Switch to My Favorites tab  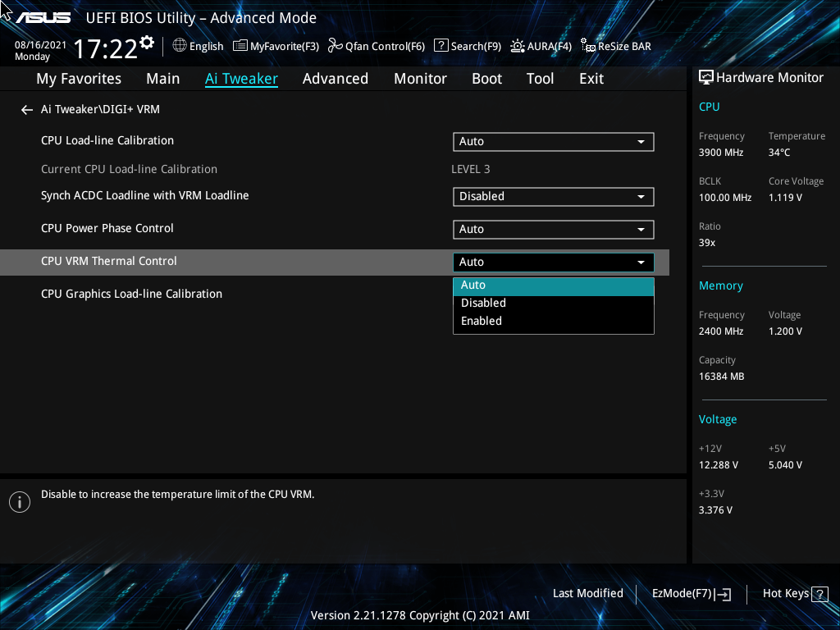[x=79, y=79]
